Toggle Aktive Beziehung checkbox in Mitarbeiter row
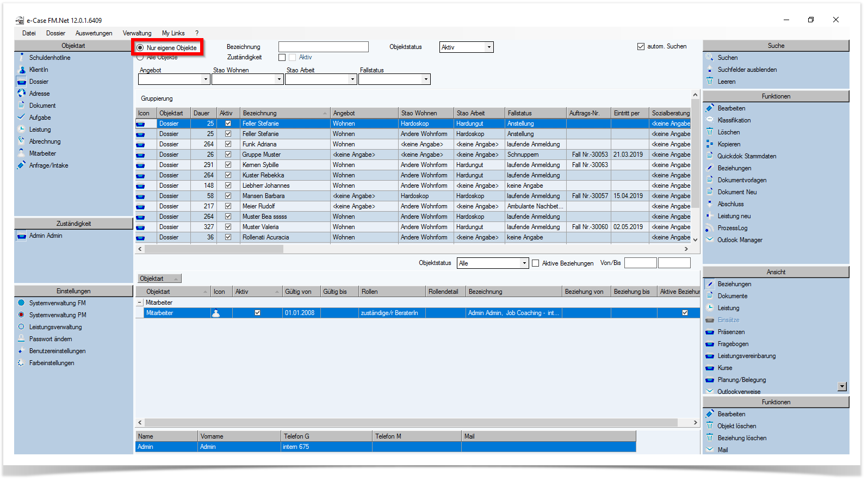 pyautogui.click(x=685, y=313)
